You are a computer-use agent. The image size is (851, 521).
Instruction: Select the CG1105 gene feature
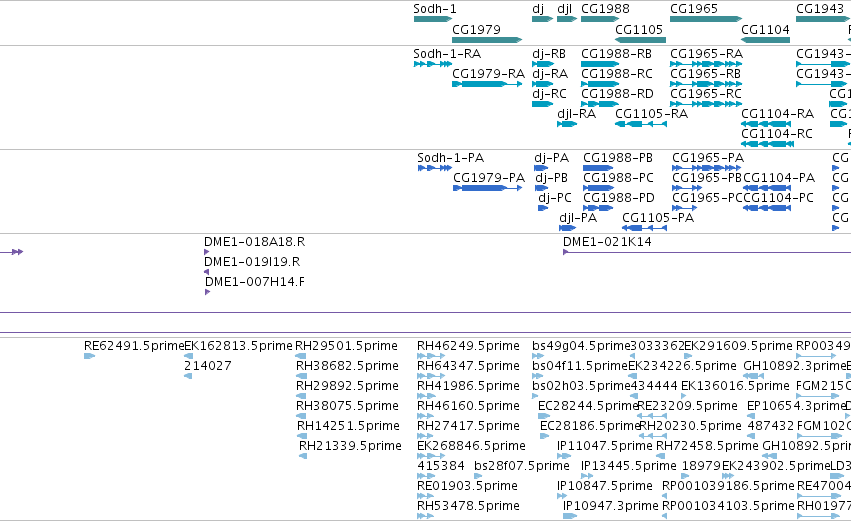tap(640, 40)
